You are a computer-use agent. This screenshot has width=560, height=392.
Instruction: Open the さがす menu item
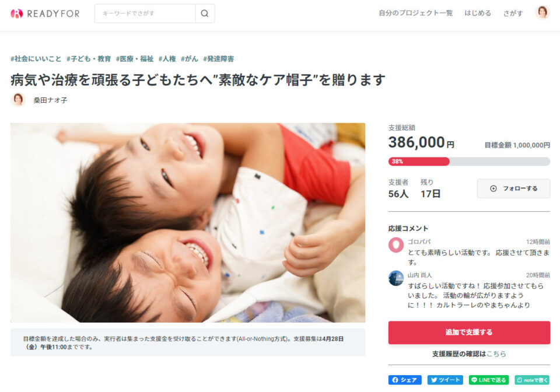[513, 13]
